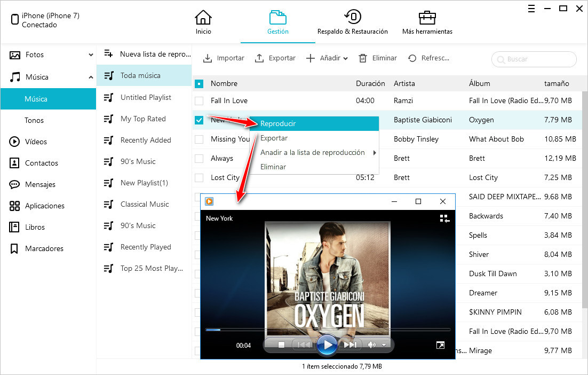Click the Exportar toolbar button

point(275,58)
